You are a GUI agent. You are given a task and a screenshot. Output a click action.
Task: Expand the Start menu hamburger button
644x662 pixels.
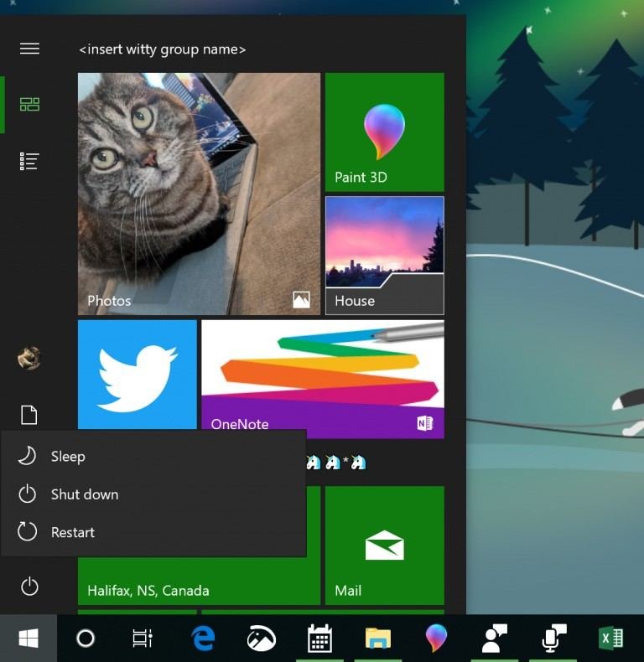coord(29,49)
